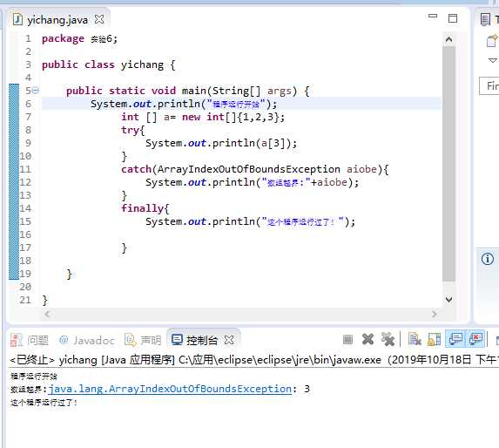Screen dimensions: 499x448
Task: Click console output line '程序运行开始'
Action: (x=34, y=377)
